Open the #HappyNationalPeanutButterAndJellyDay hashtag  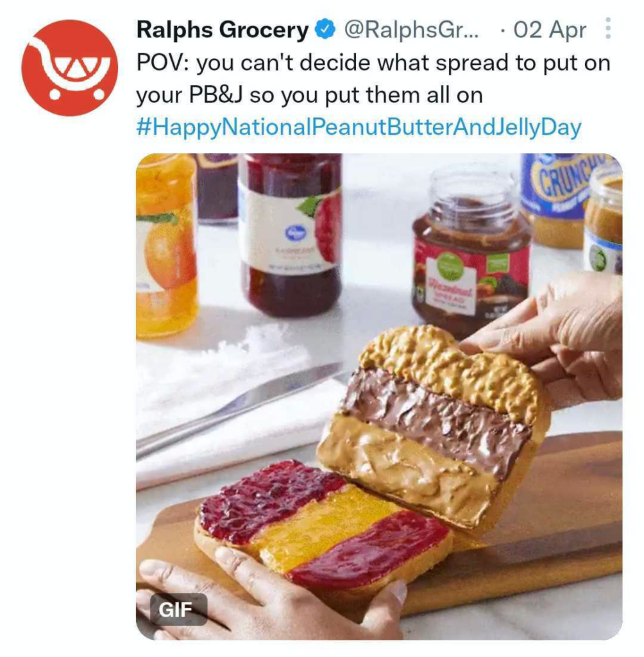359,127
